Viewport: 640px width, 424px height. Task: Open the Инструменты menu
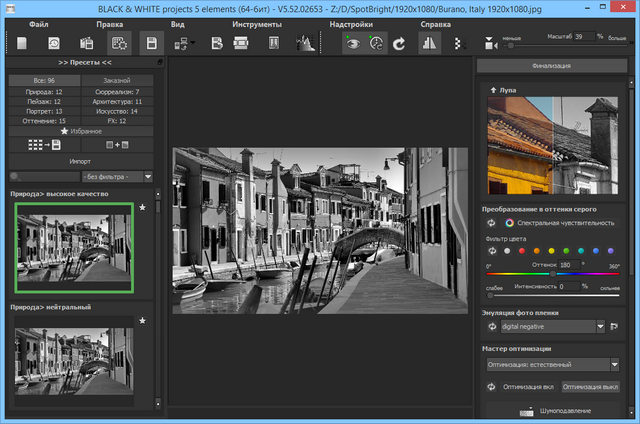point(256,23)
